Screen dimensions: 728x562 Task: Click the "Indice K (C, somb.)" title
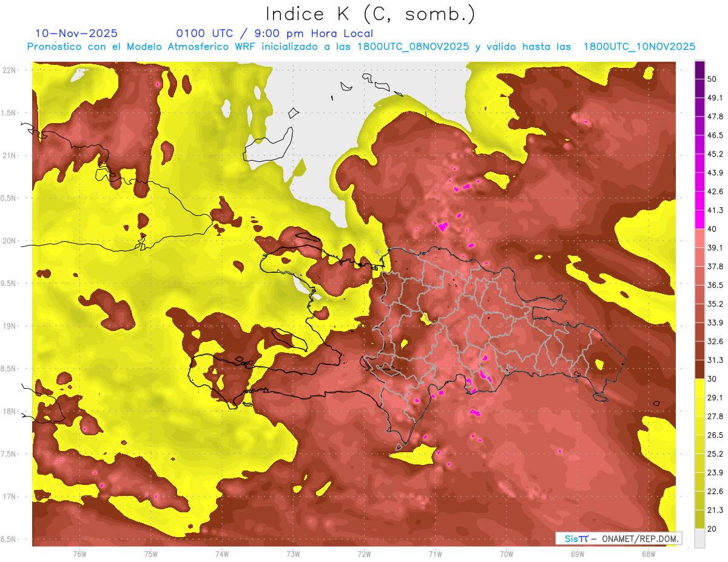371,13
